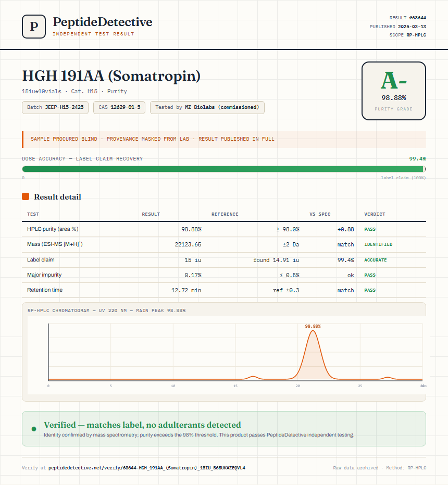Click the TEST column header
448x485 pixels.
33,214
